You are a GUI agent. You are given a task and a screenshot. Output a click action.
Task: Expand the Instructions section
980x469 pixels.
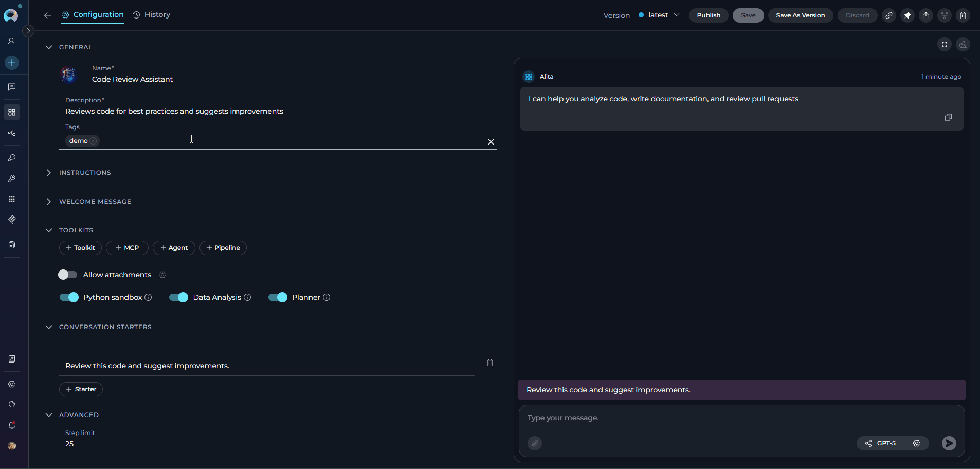[x=85, y=173]
